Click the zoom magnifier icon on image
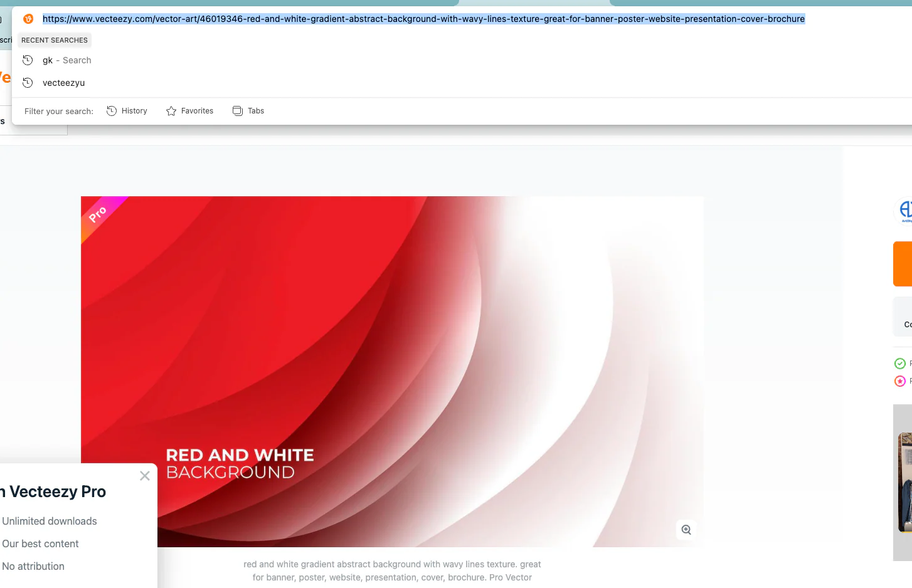 point(686,530)
